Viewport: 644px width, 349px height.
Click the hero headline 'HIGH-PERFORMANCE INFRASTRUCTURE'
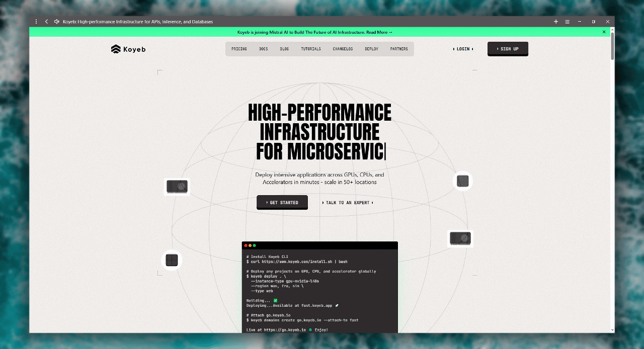pos(319,122)
